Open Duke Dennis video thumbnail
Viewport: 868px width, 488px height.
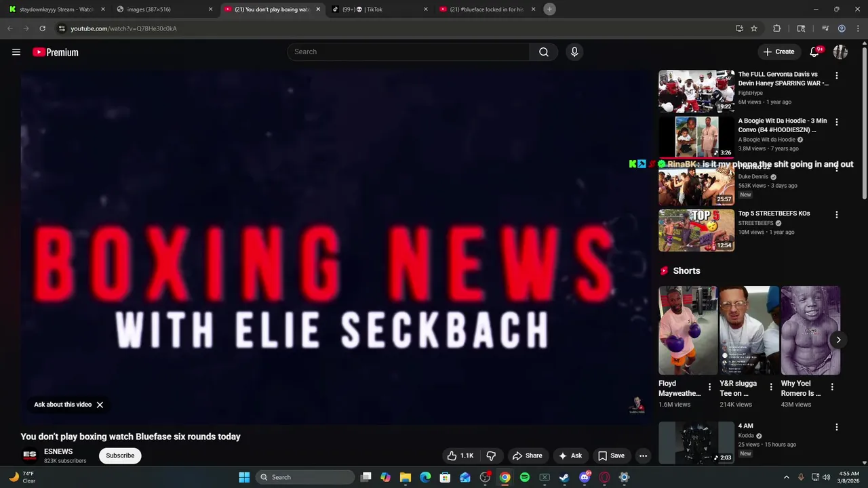point(696,184)
